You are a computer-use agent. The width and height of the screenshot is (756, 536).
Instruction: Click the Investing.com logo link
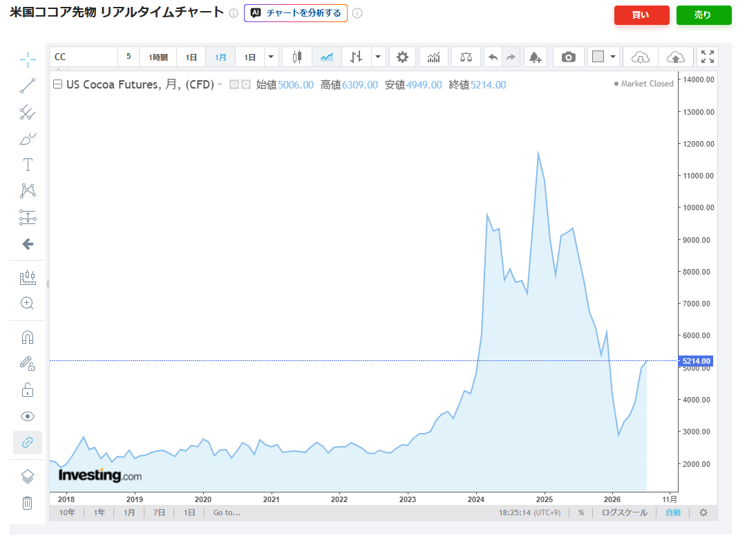[x=100, y=475]
